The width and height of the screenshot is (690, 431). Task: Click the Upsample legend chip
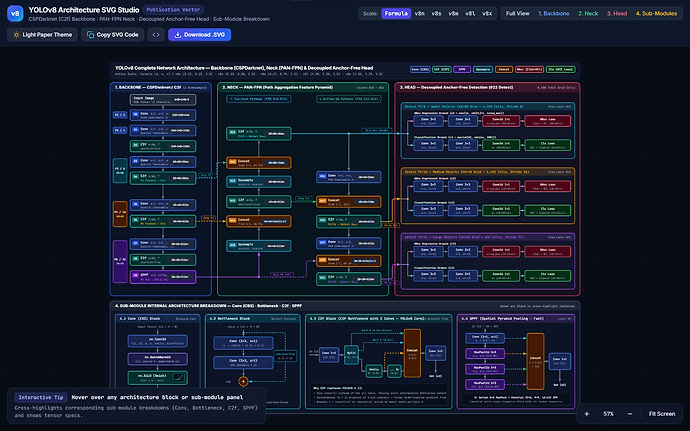coord(483,70)
